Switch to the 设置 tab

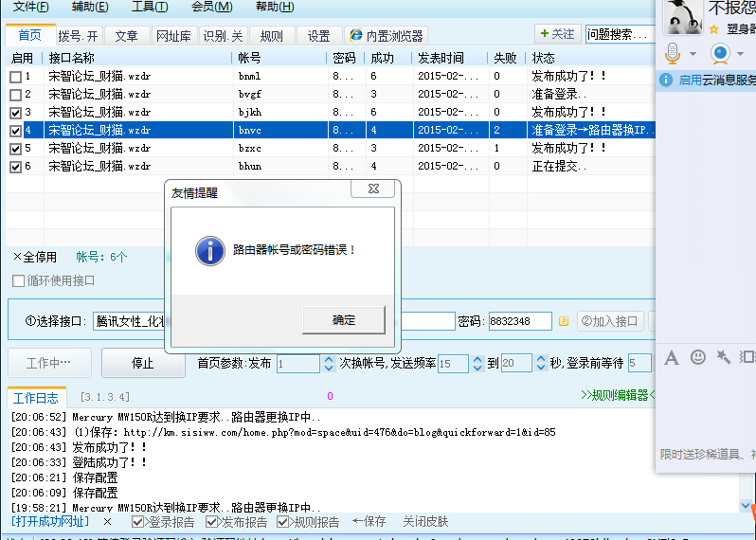pyautogui.click(x=318, y=36)
